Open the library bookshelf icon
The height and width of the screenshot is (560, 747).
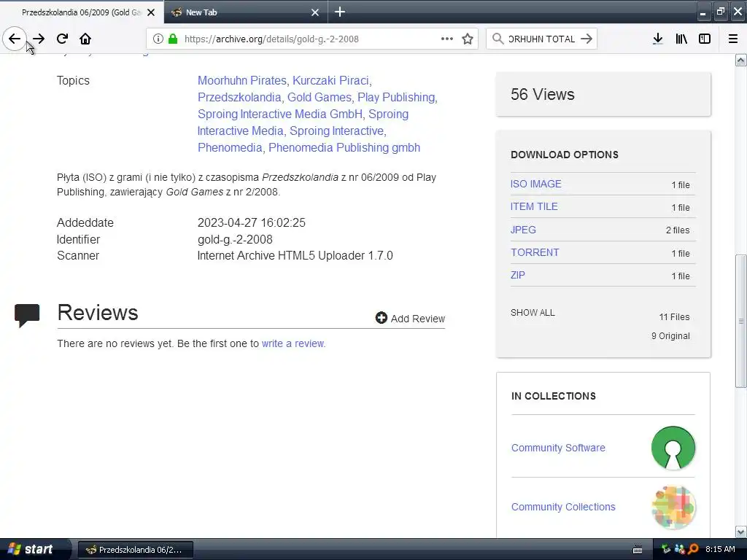681,39
